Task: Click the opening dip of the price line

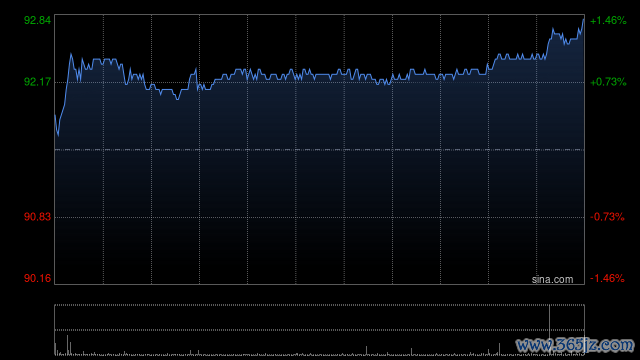Action: pos(58,135)
